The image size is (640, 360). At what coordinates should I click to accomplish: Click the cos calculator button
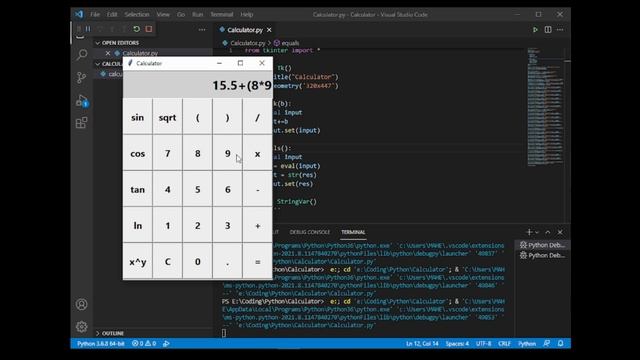point(138,154)
